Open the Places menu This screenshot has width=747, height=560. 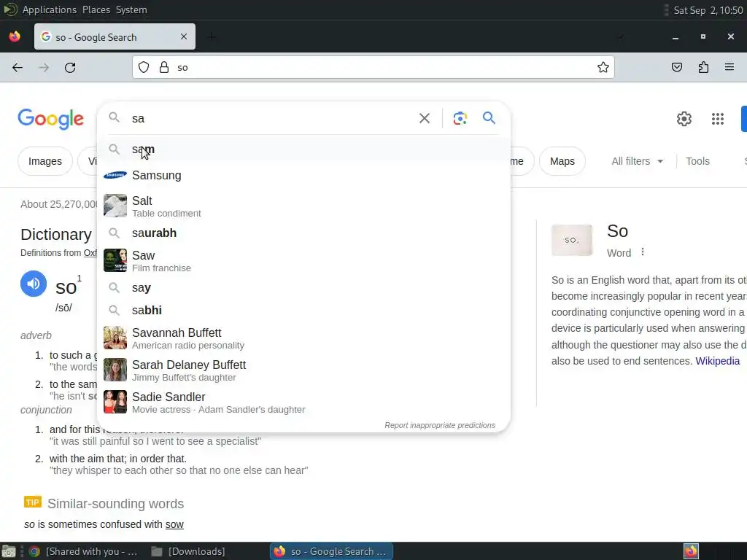(96, 9)
